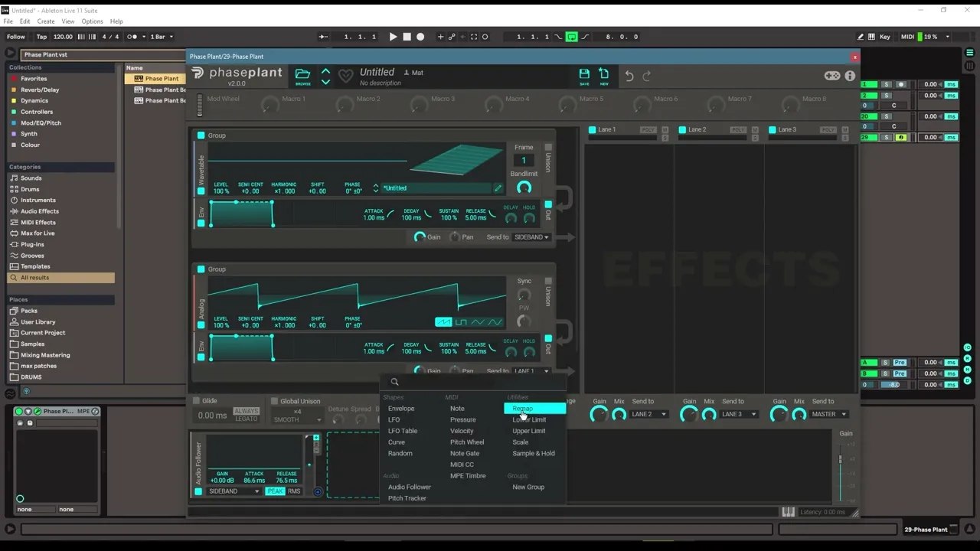Click the search magnifier in modulator popup

pyautogui.click(x=394, y=382)
